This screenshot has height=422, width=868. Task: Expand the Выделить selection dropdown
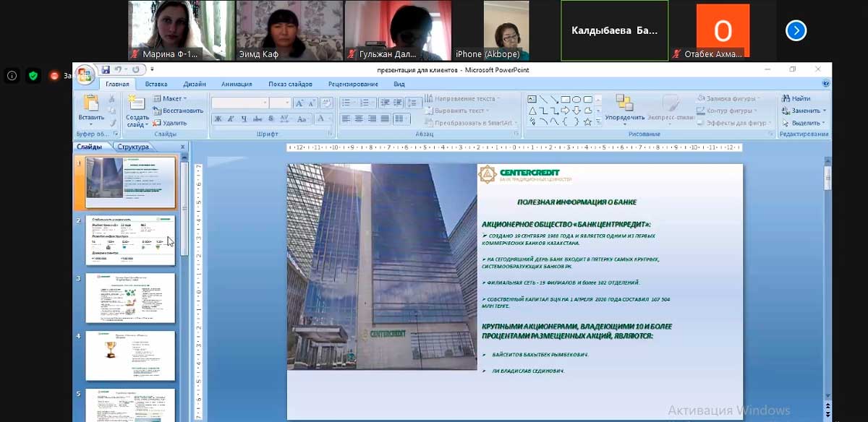825,123
